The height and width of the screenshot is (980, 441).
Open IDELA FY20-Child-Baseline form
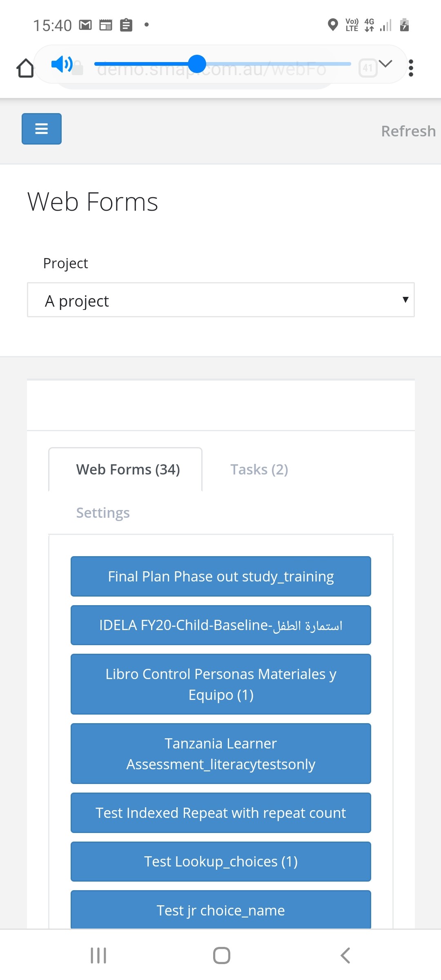[x=220, y=625]
